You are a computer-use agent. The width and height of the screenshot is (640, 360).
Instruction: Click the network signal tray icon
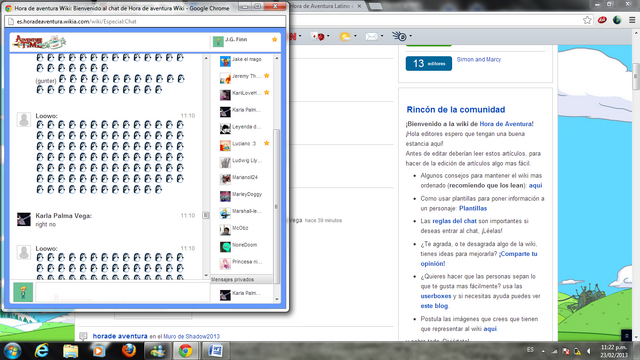click(x=554, y=351)
